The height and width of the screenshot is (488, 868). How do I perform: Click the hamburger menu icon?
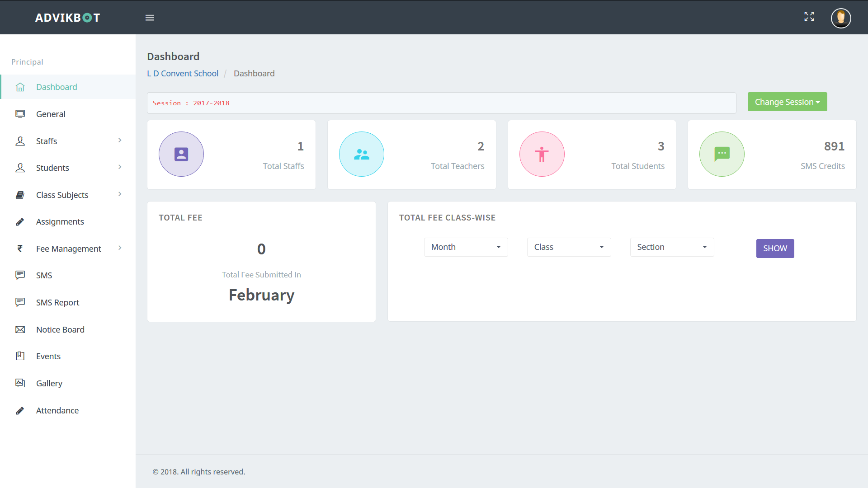click(150, 18)
